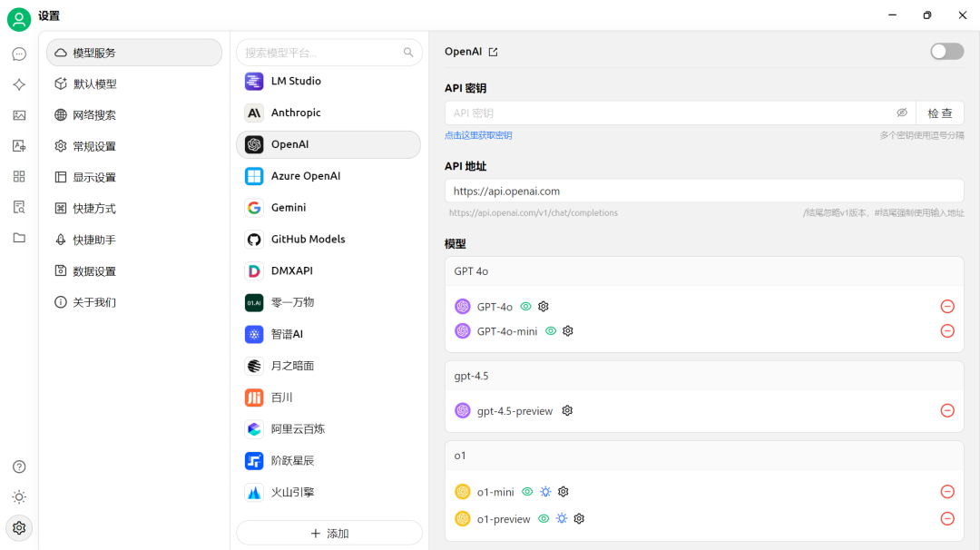Screen dimensions: 980x550
Task: Toggle API key visibility eye icon
Action: point(902,113)
